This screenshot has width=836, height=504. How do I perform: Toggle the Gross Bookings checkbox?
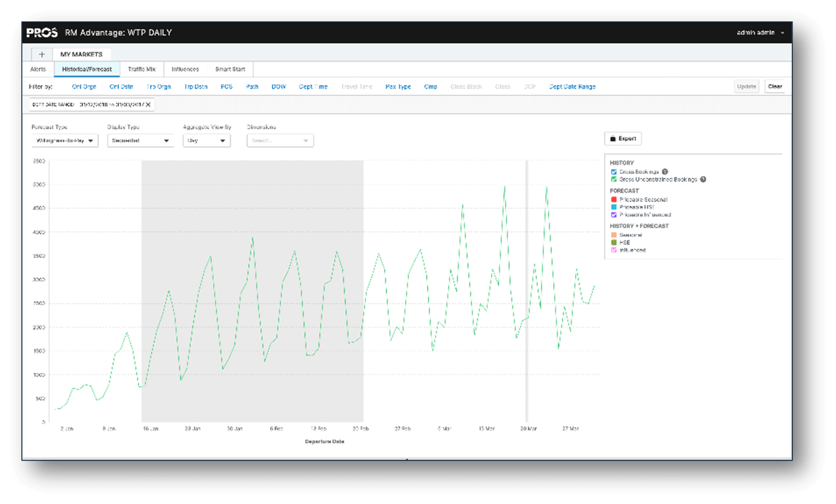[x=613, y=172]
